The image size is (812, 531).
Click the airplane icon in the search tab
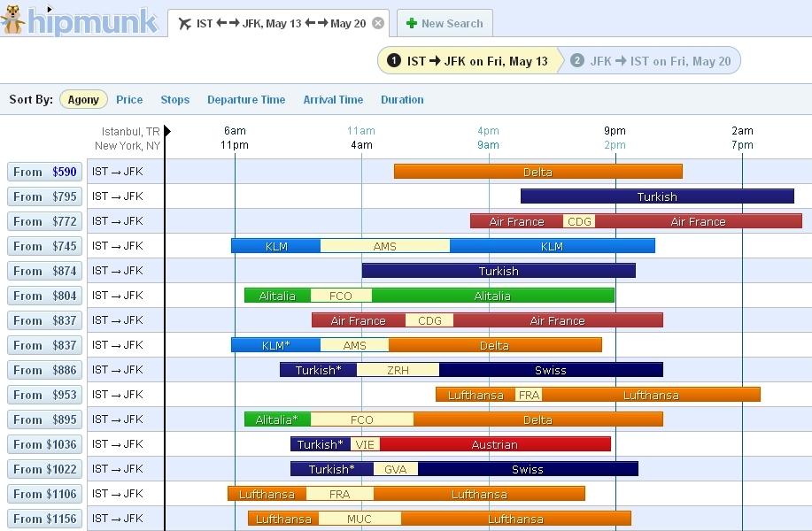[x=184, y=24]
